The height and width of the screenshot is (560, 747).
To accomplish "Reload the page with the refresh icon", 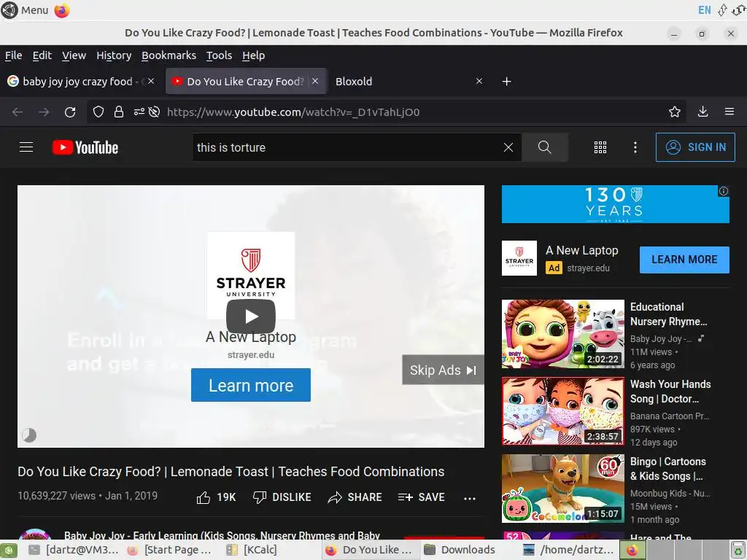I will (70, 112).
